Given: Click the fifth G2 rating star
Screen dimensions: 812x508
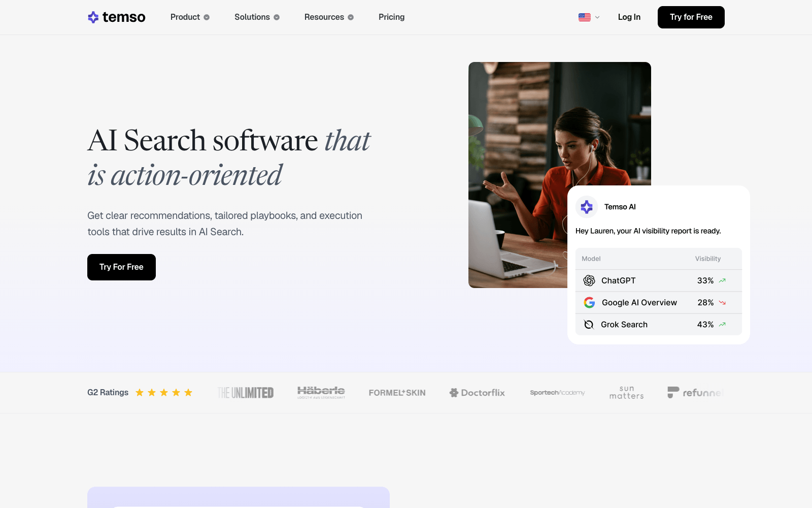Looking at the screenshot, I should coord(188,393).
